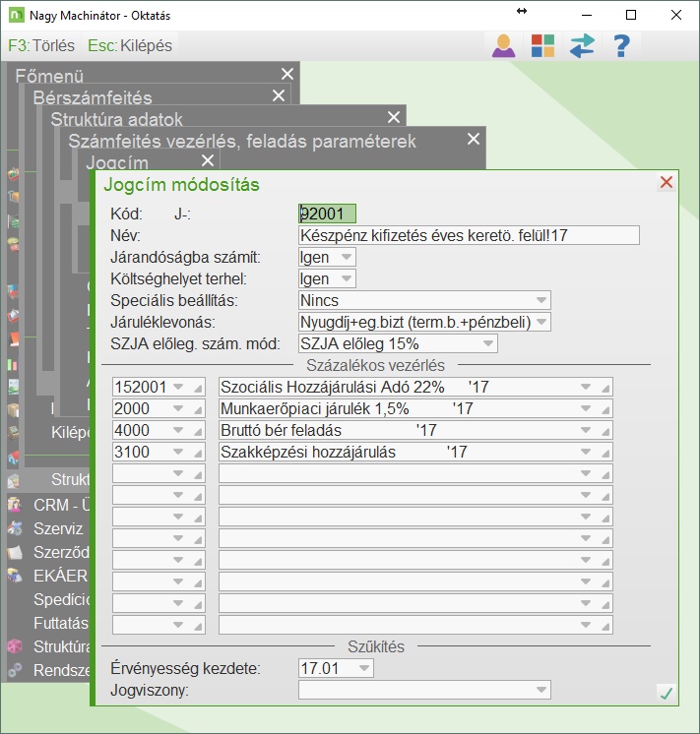Open help with the question mark icon
This screenshot has width=700, height=734.
click(x=621, y=46)
